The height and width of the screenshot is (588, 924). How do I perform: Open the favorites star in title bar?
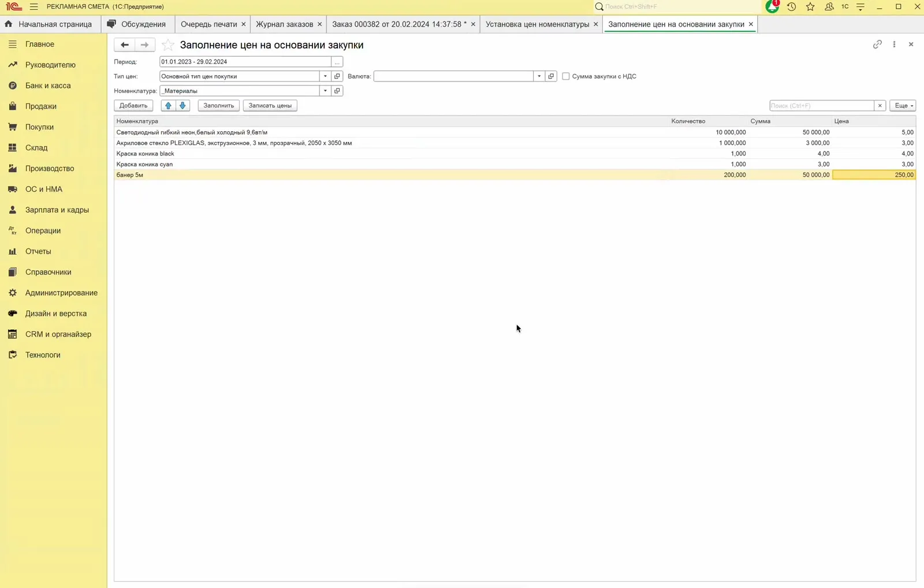[x=810, y=7]
